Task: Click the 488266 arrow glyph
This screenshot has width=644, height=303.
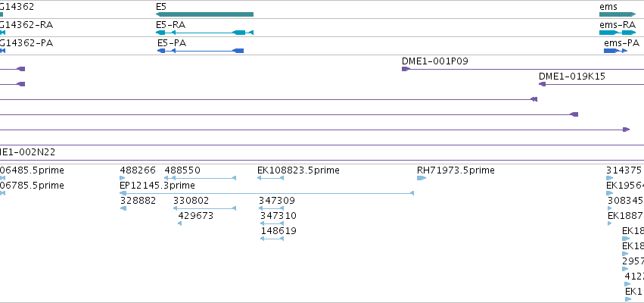Action: (123, 178)
